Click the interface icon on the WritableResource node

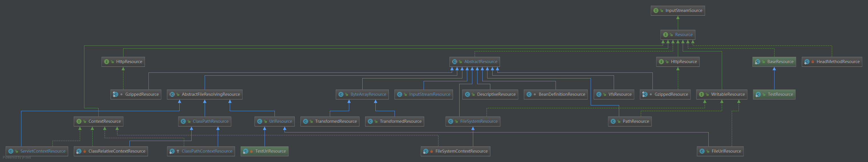pyautogui.click(x=702, y=94)
